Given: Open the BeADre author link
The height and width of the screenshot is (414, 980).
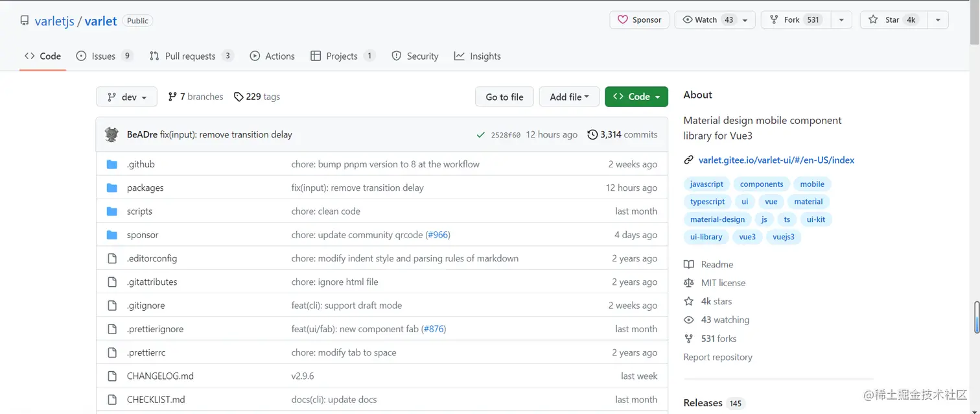Looking at the screenshot, I should tap(142, 134).
